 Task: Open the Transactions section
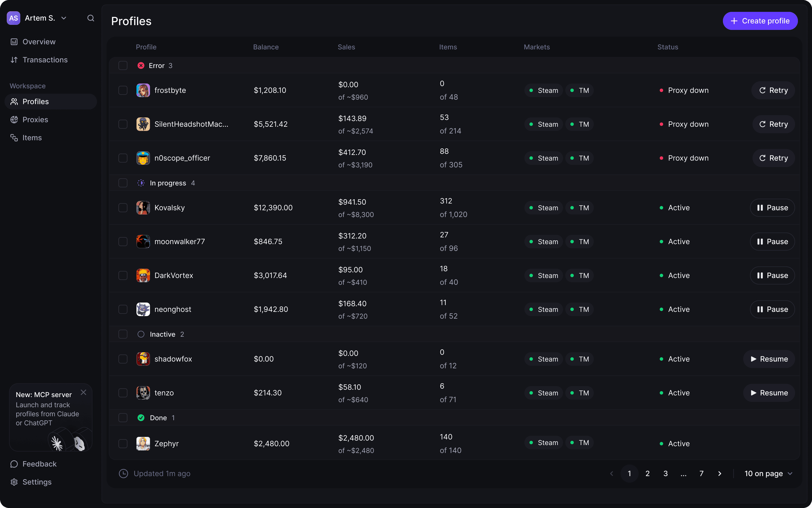[x=51, y=60]
